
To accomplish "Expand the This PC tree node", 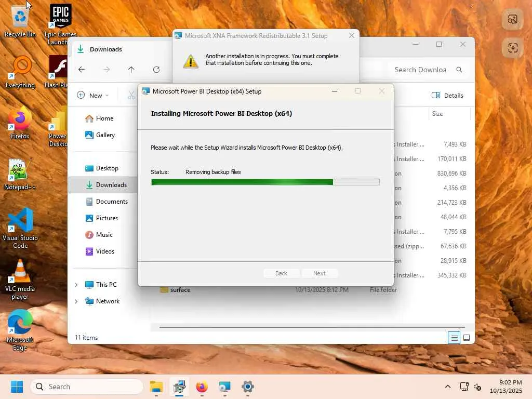I will (x=76, y=285).
